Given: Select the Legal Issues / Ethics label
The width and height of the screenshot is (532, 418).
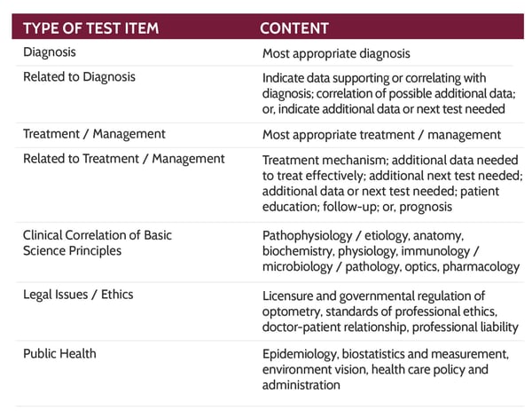Looking at the screenshot, I should [78, 295].
